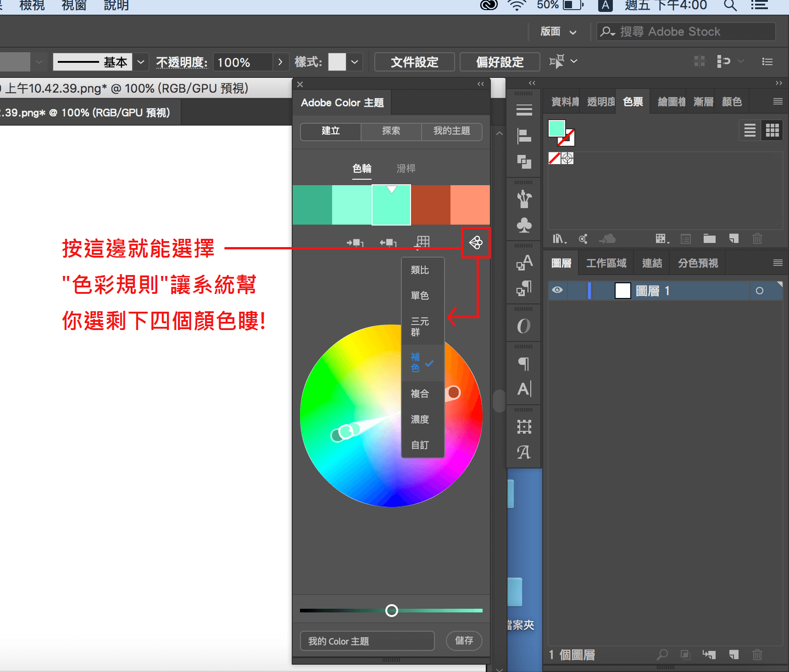
Task: Click the Spotlight magnifier in the macOS menu bar
Action: 730,6
